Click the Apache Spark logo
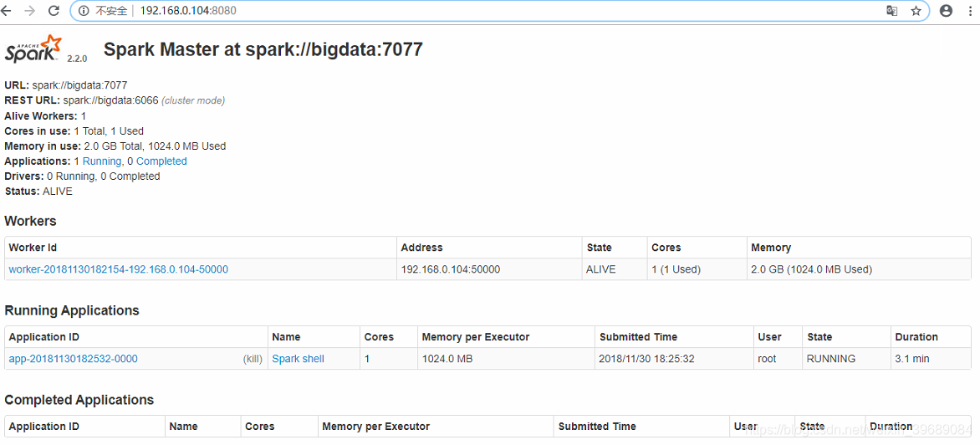This screenshot has width=980, height=445. (x=33, y=49)
